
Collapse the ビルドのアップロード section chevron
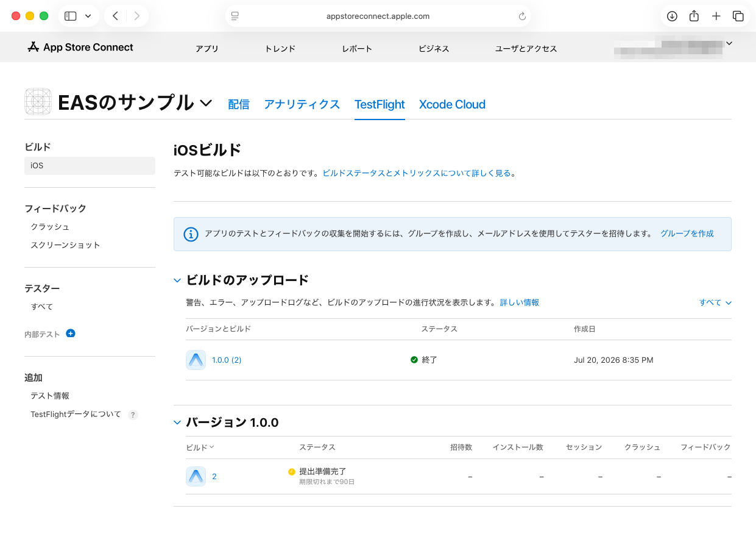177,280
